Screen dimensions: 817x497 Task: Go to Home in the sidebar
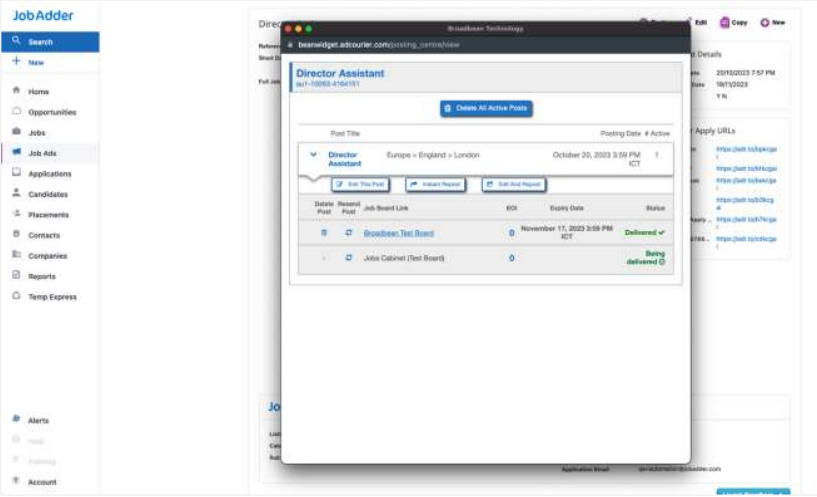tap(38, 91)
